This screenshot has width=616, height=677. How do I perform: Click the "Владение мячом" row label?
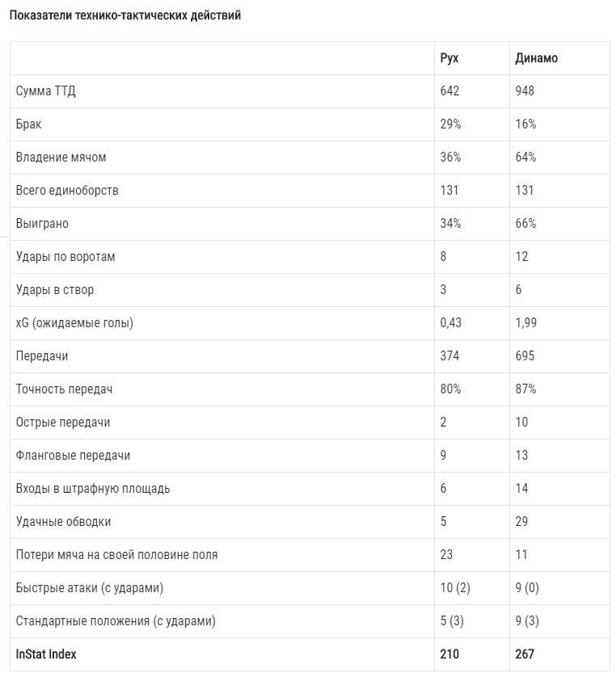61,158
